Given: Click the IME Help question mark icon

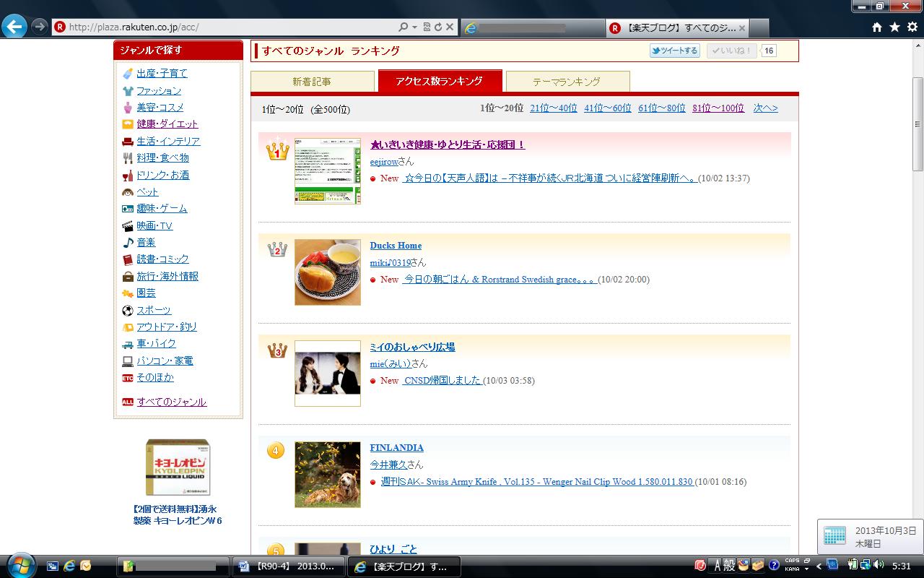Looking at the screenshot, I should pyautogui.click(x=774, y=565).
